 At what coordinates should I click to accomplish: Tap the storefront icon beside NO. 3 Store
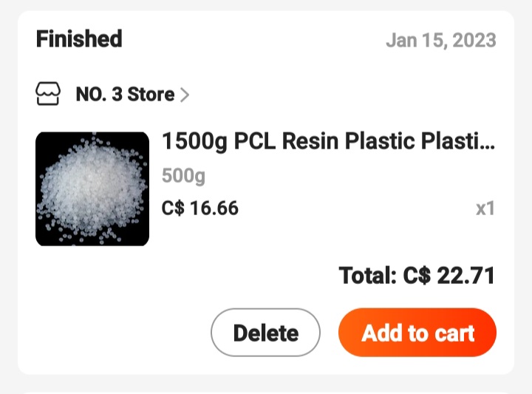click(49, 95)
